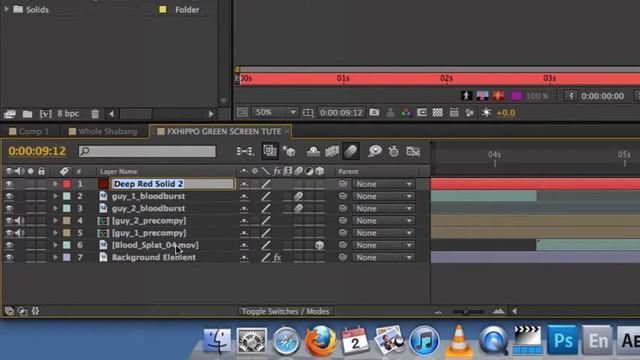Open the Composition Mini-Flowchart icon
The width and height of the screenshot is (640, 360).
coord(245,151)
